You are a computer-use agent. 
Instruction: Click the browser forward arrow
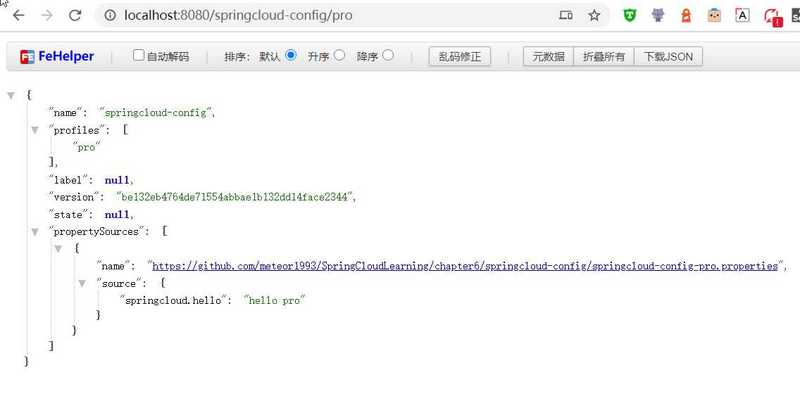[x=47, y=15]
